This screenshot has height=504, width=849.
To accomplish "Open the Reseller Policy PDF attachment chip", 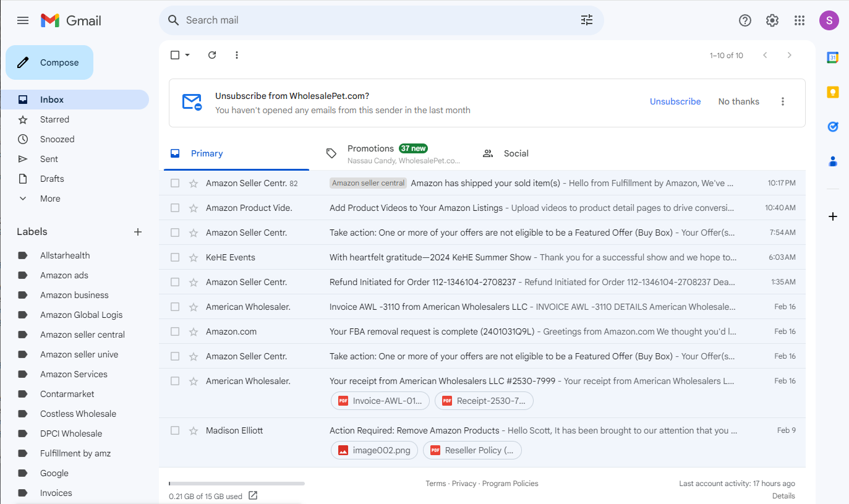I will [472, 450].
